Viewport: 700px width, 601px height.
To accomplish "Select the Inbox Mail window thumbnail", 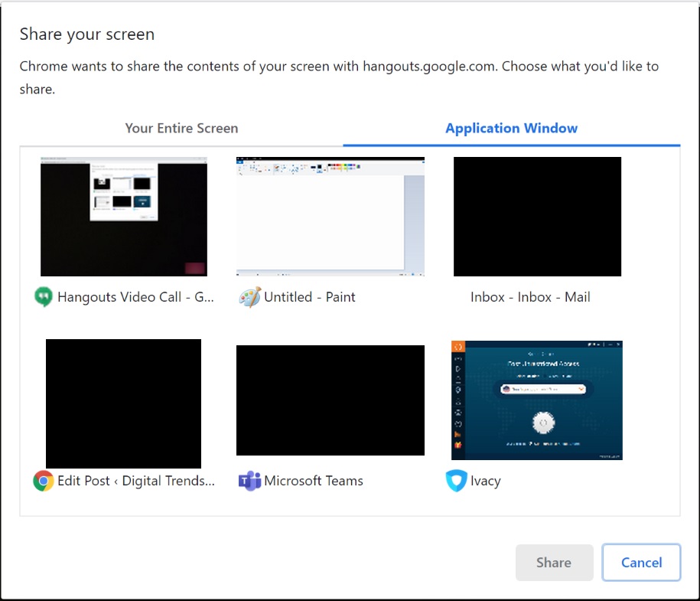I will pyautogui.click(x=536, y=216).
